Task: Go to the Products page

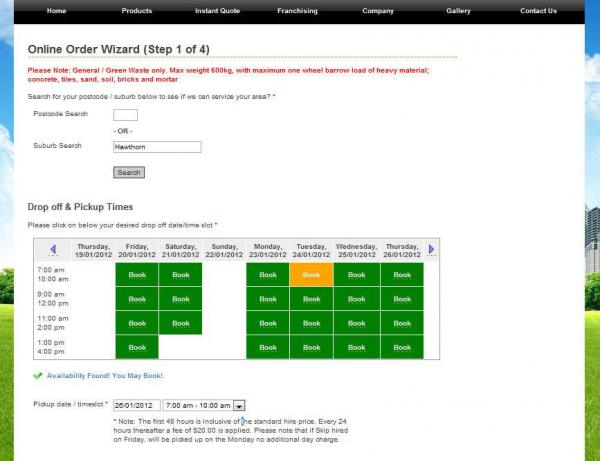Action: pos(137,11)
